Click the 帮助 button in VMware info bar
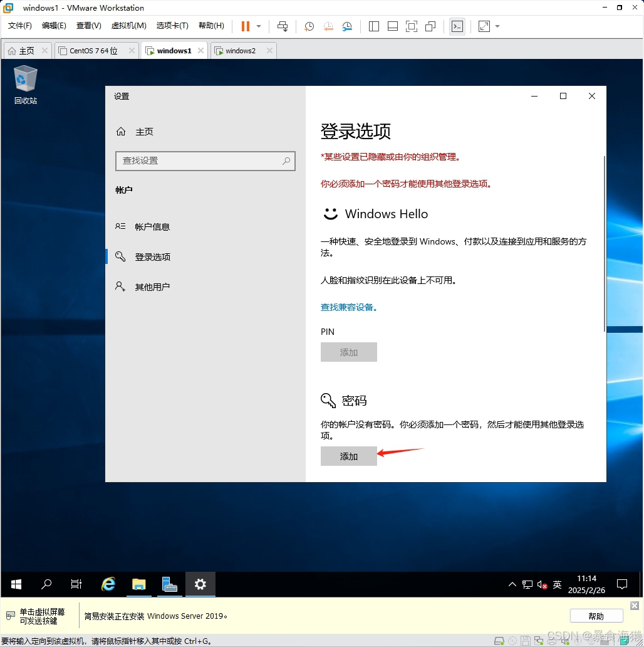 pos(596,616)
